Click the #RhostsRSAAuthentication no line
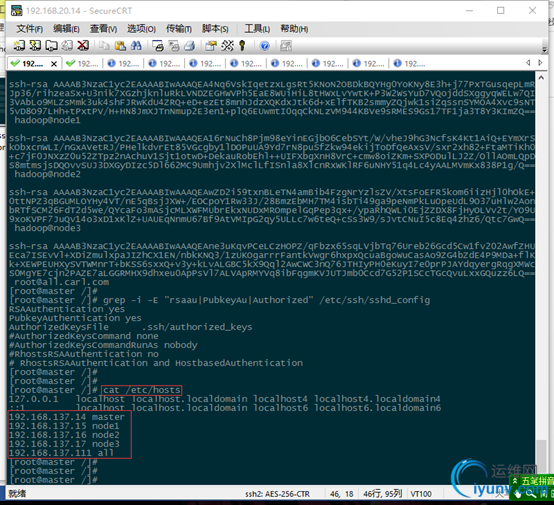This screenshot has height=505, width=554. tap(83, 354)
